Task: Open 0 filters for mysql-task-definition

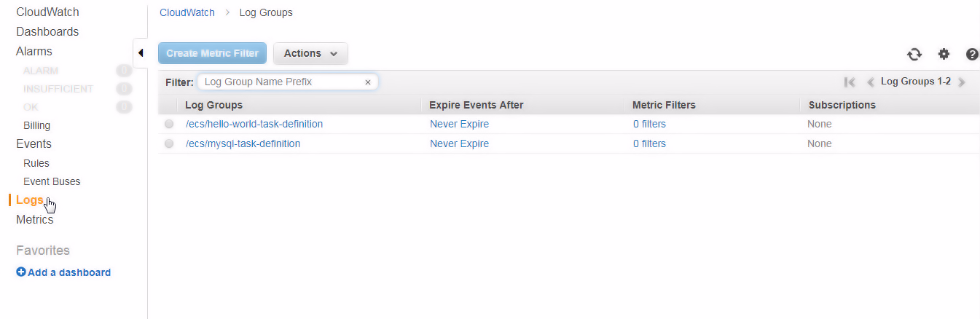Action: [649, 143]
